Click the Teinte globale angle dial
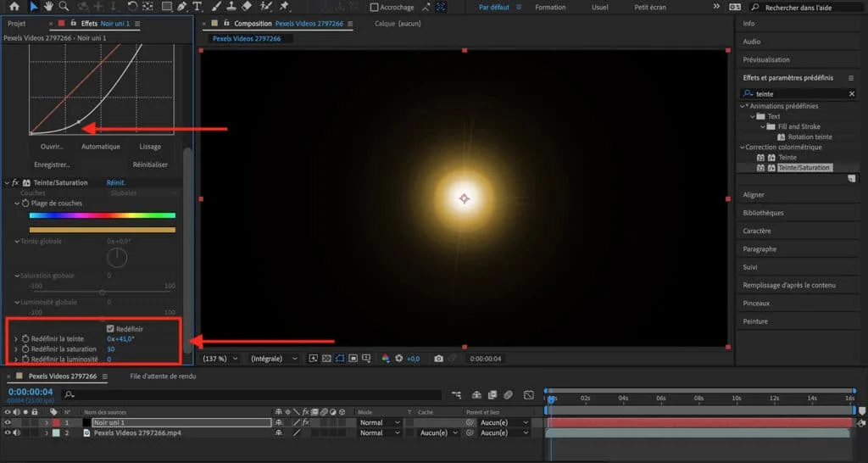The width and height of the screenshot is (868, 463). pos(117,258)
